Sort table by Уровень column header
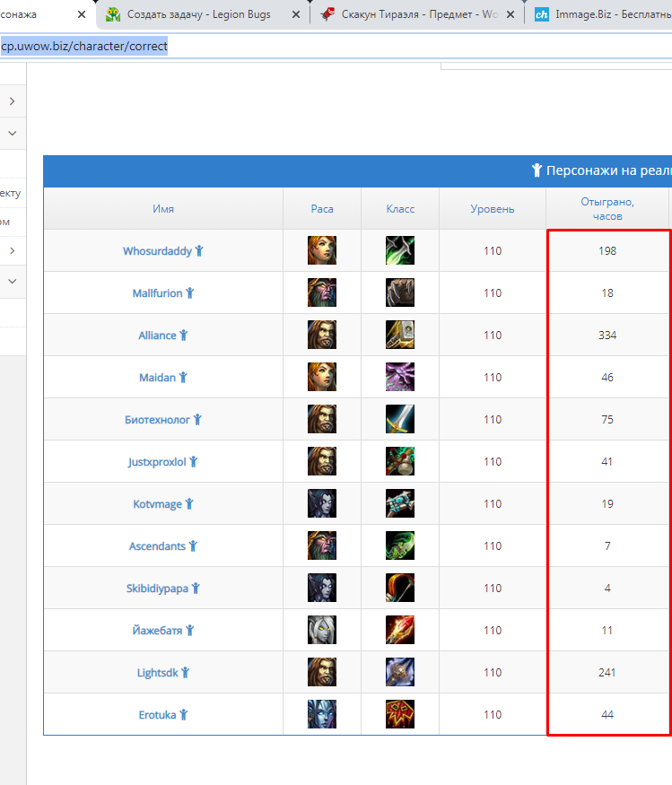The image size is (672, 785). 493,209
